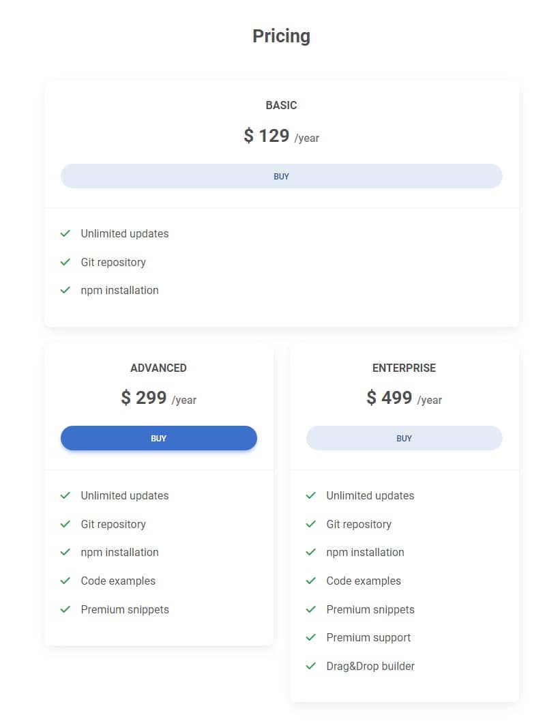Click Advanced Unlimited updates feature text
Viewport: 560px width, 728px height.
pos(125,495)
